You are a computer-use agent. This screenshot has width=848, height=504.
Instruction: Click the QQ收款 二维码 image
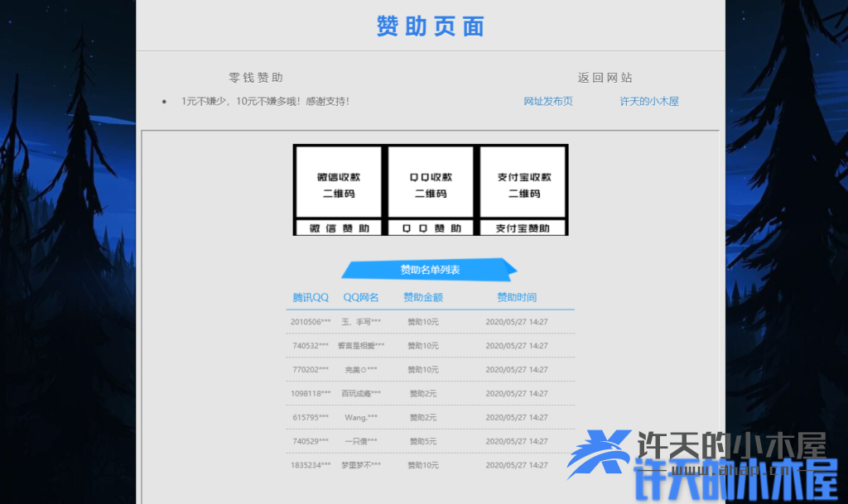[x=431, y=182]
